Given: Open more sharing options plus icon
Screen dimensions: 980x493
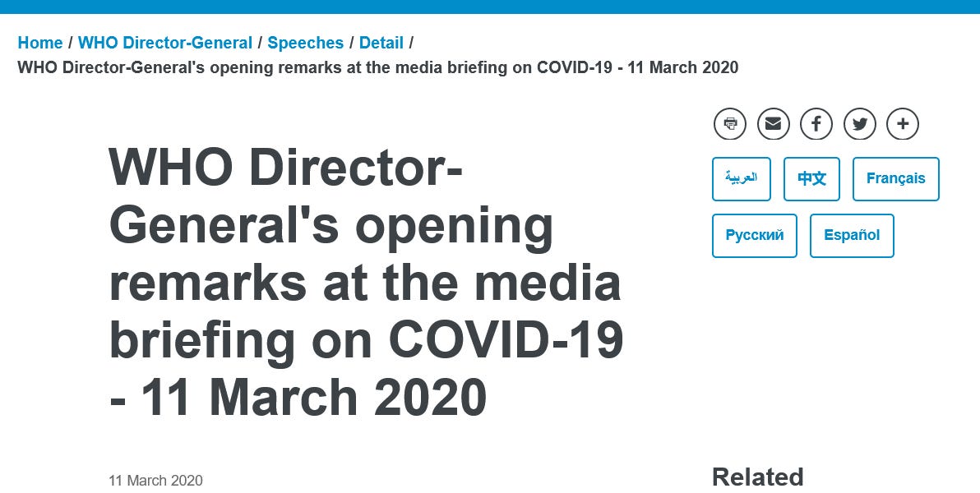Looking at the screenshot, I should 903,124.
